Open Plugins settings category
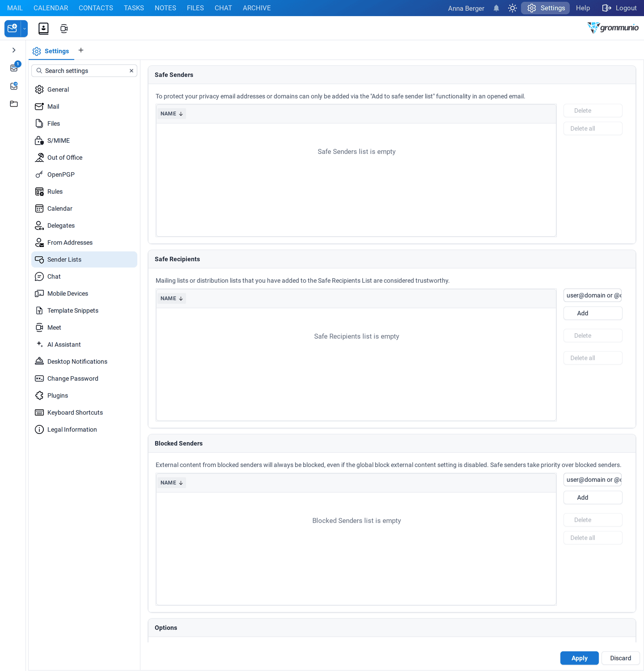The height and width of the screenshot is (671, 644). tap(84, 395)
